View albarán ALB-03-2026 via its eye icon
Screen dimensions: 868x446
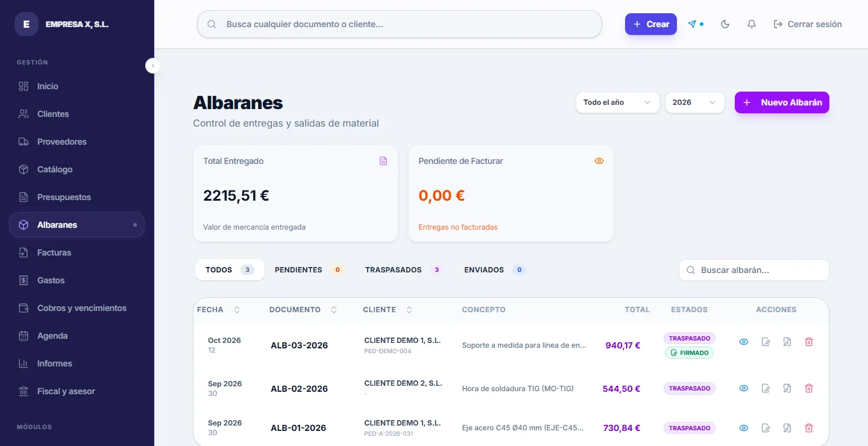point(744,342)
